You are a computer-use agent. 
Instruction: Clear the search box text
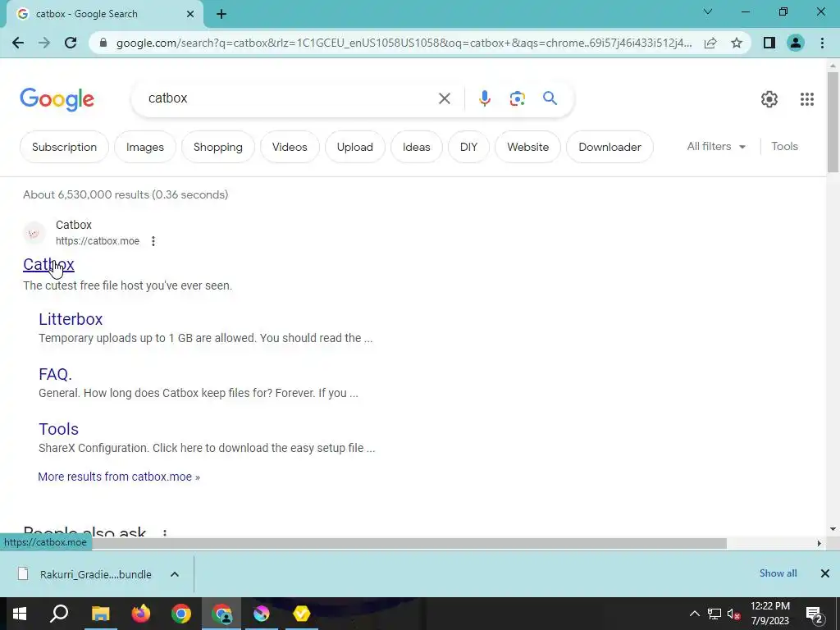coord(444,98)
